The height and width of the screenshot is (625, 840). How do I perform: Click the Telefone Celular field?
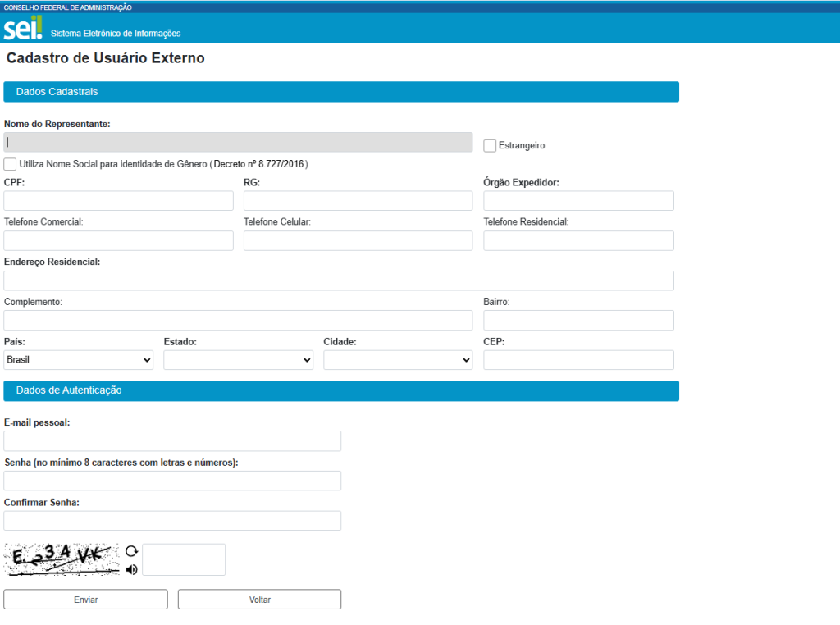[x=358, y=240]
